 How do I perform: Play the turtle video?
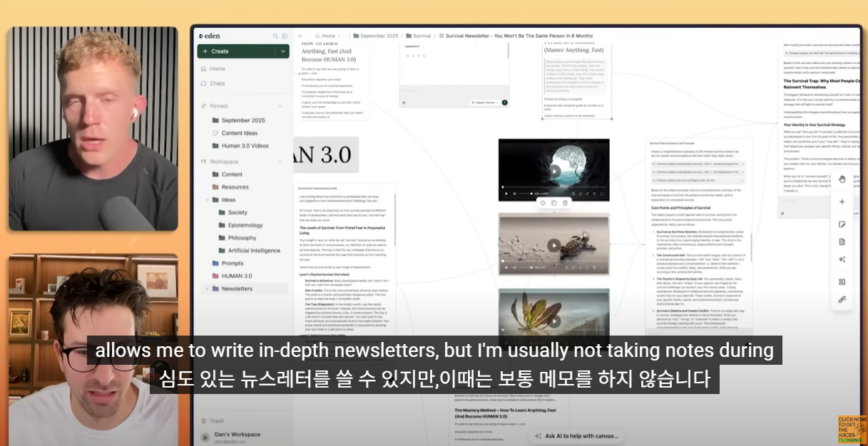tap(554, 244)
